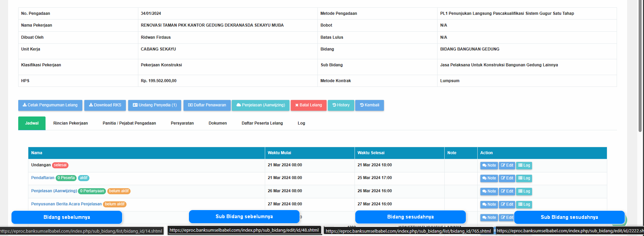Click the Cetak Pengumuman Lelang download button
The height and width of the screenshot is (236, 644).
pyautogui.click(x=50, y=105)
